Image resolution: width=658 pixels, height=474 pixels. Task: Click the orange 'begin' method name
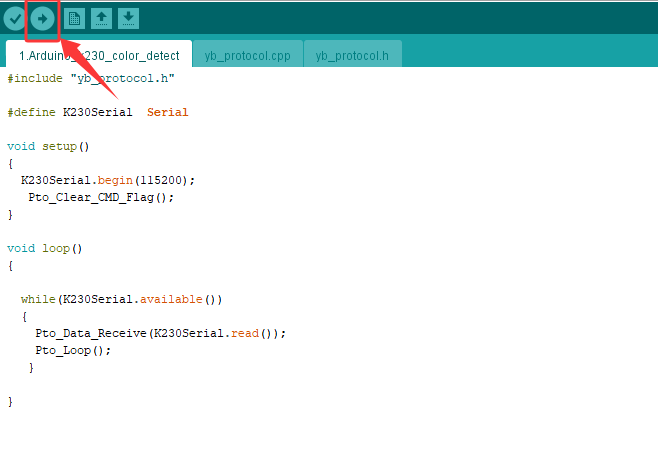[x=115, y=180]
